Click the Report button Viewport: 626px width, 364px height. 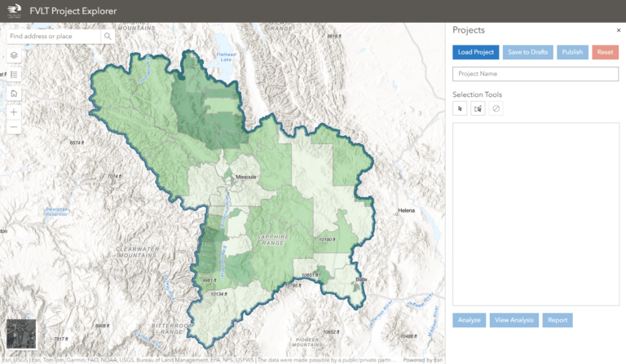pyautogui.click(x=558, y=320)
